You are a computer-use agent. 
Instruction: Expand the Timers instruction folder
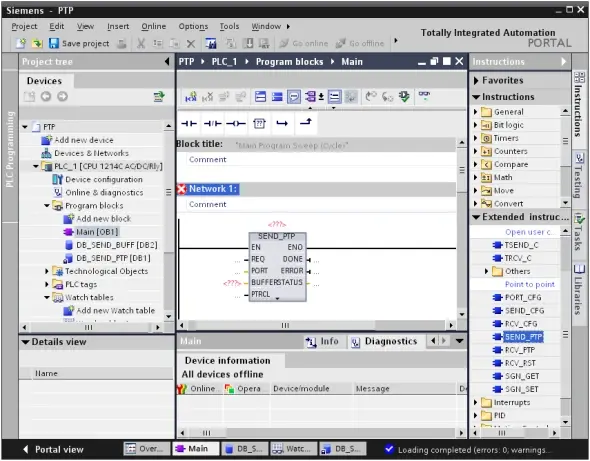point(475,138)
